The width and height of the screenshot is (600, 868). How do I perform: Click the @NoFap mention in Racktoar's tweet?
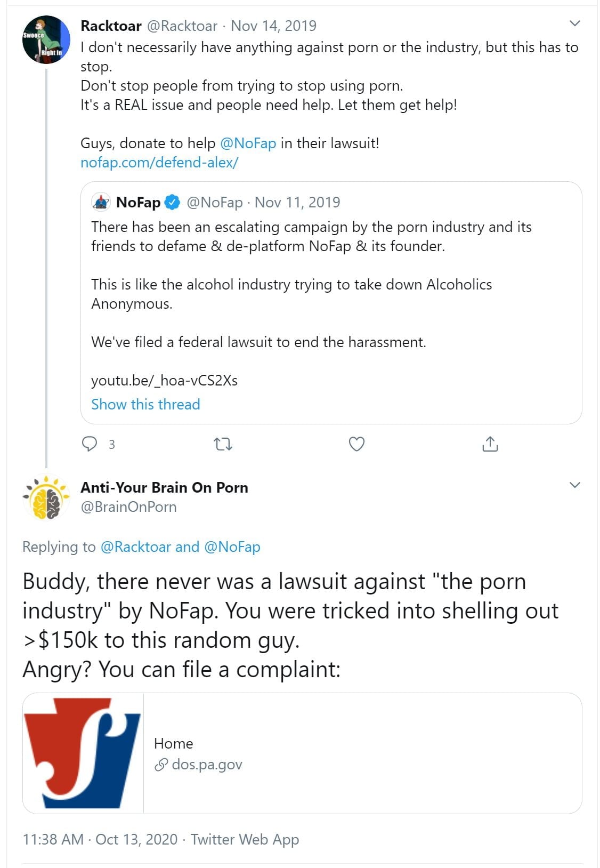(248, 143)
